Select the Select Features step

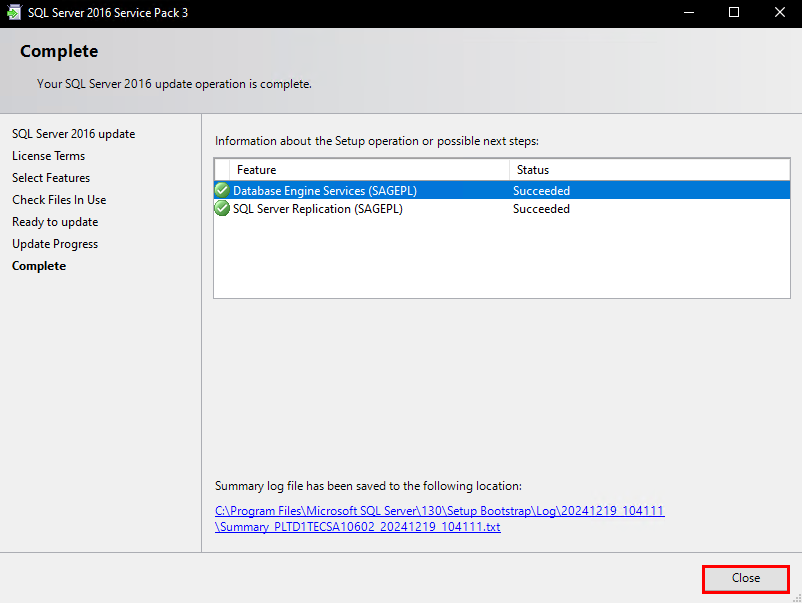(x=51, y=178)
